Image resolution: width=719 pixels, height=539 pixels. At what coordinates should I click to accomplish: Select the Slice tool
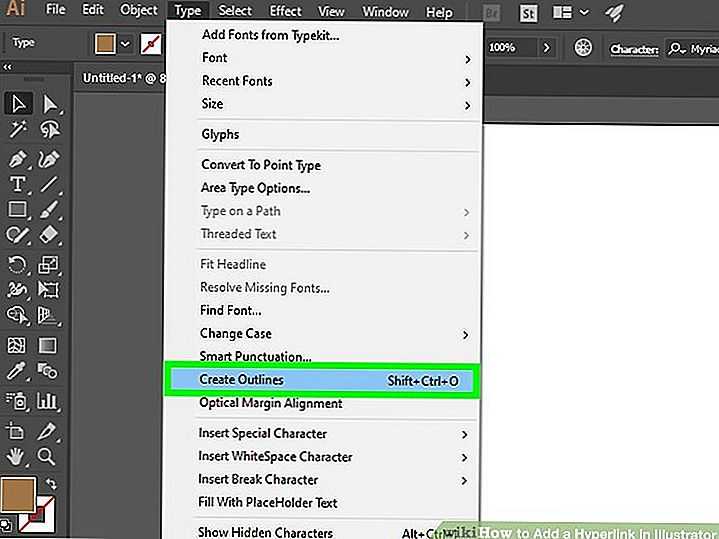coord(48,431)
